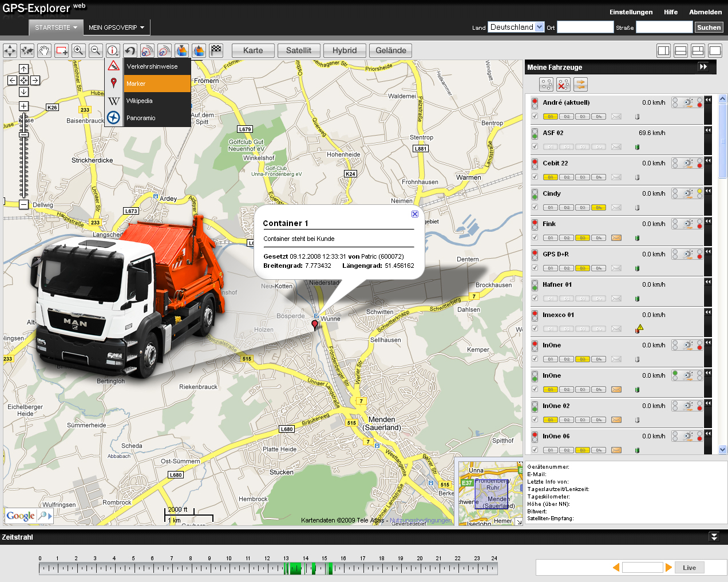Open the Land dropdown showing Deutschland
This screenshot has height=582, width=728.
tap(539, 27)
